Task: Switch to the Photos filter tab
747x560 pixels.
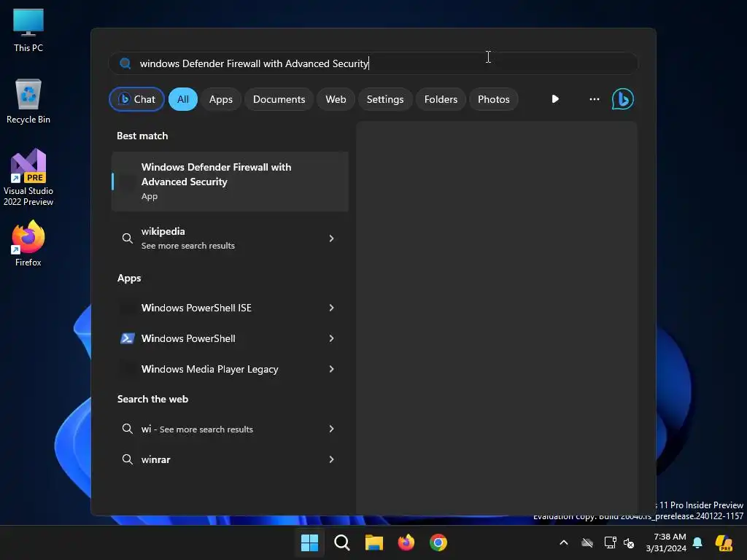Action: pyautogui.click(x=494, y=99)
